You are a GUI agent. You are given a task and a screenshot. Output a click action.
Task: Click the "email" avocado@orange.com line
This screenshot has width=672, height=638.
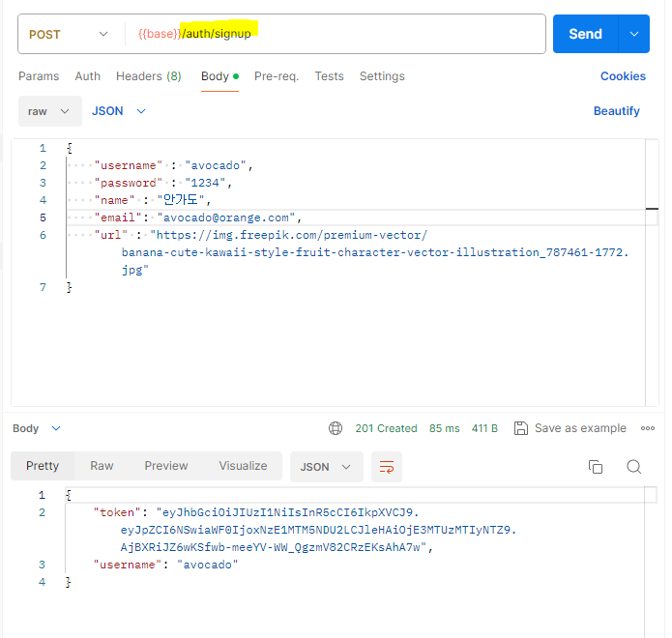(x=198, y=217)
